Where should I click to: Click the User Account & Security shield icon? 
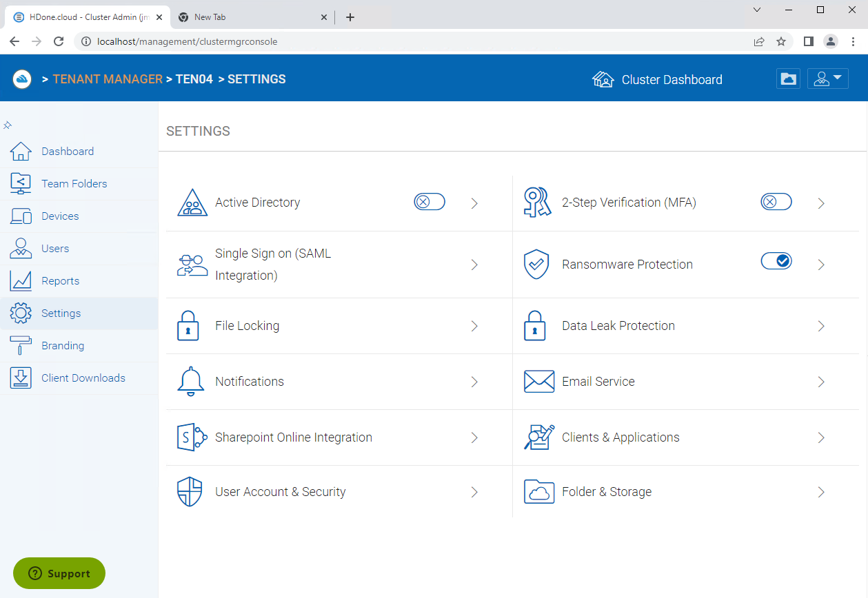[190, 492]
